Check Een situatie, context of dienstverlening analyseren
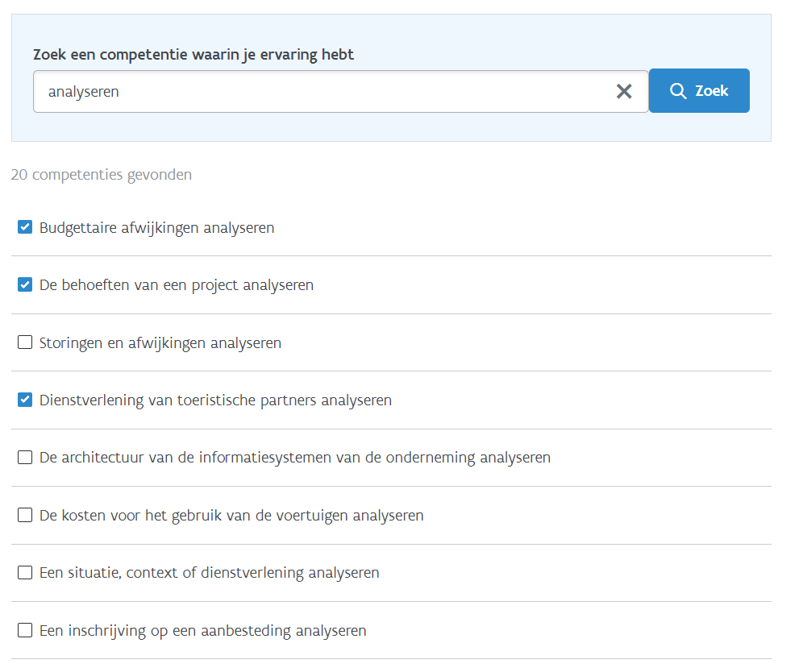 point(25,572)
